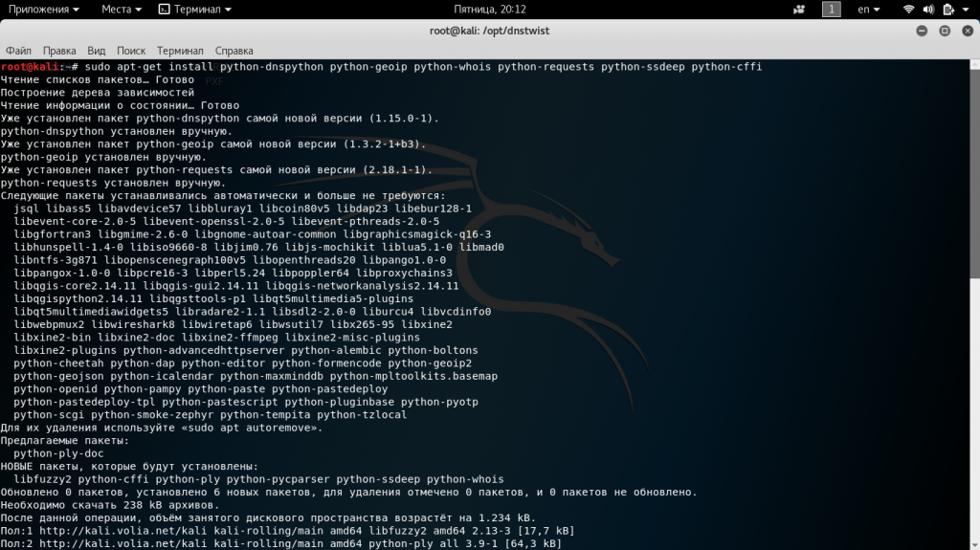Open the Файл menu
The height and width of the screenshot is (550, 980).
coord(18,50)
